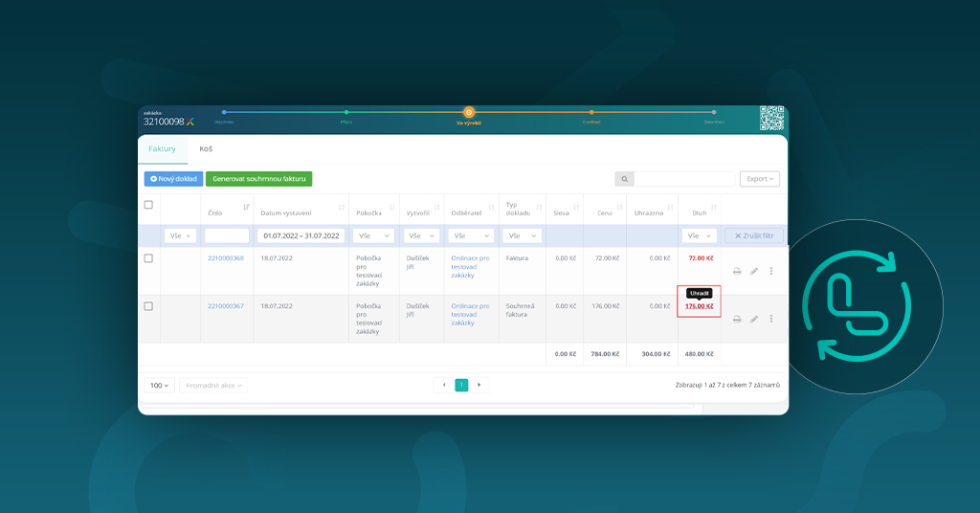Screen dimensions: 980x513
Task: Click the horizontal scrollbar under the table
Action: [x=417, y=407]
